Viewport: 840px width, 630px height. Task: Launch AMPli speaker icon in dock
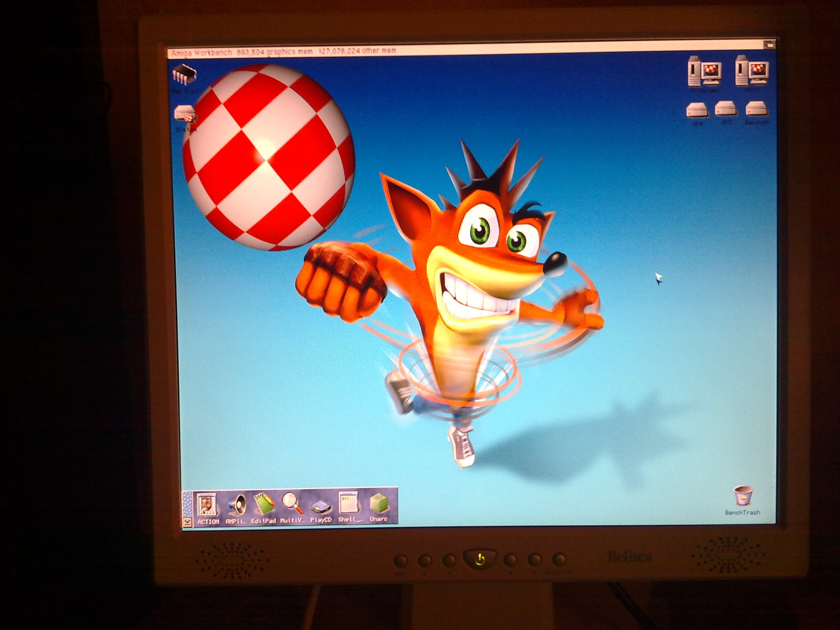[x=237, y=505]
